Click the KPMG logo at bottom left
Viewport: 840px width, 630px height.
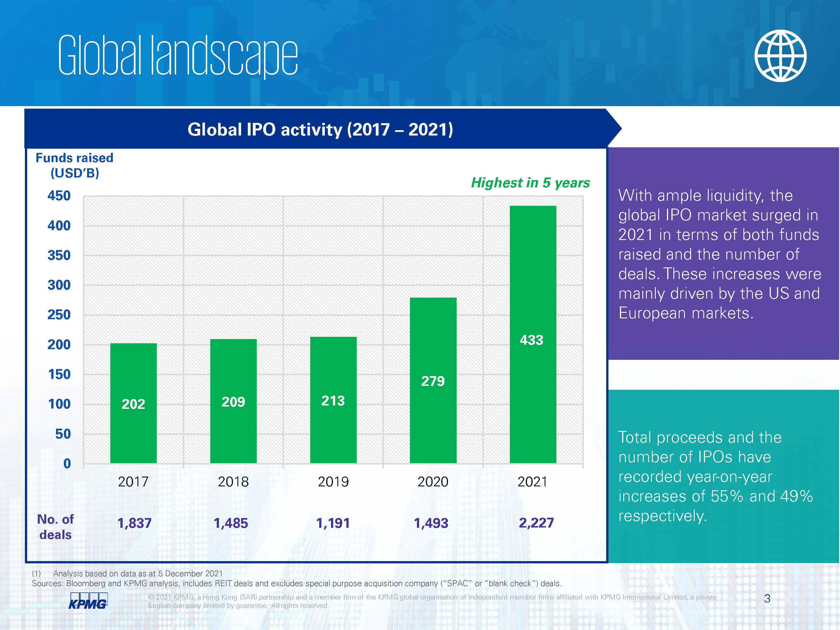[x=88, y=600]
